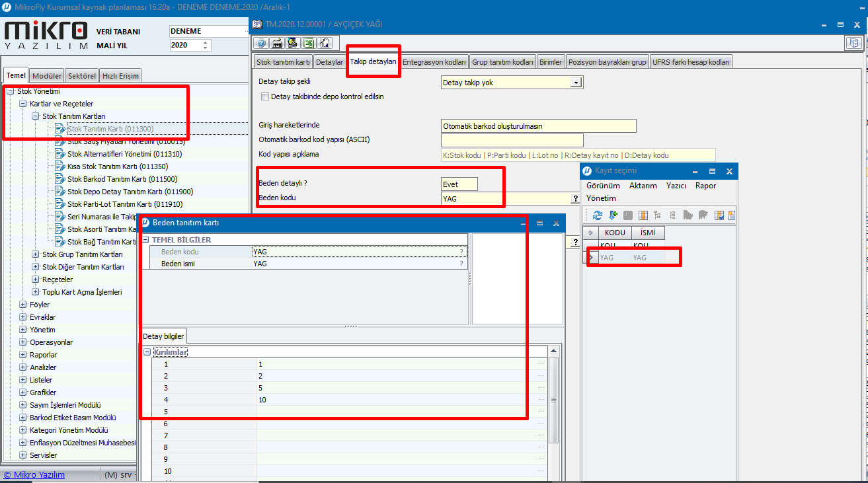
Task: Select Stok Tanıtım Kartı (011300) item
Action: (110, 129)
